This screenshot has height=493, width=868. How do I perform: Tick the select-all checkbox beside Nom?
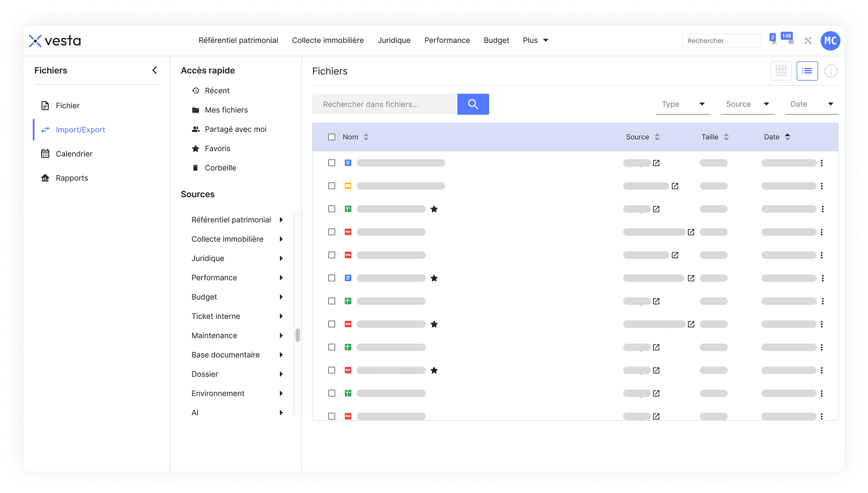(x=332, y=137)
